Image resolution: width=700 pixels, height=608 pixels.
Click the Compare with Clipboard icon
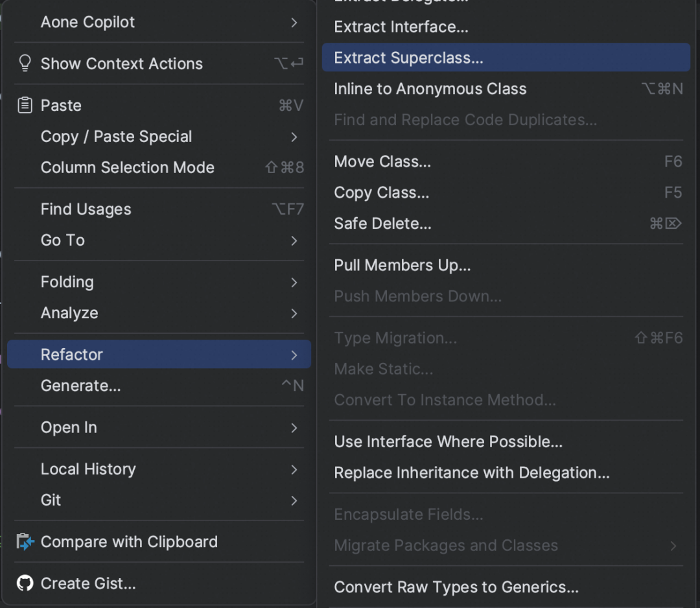coord(25,542)
